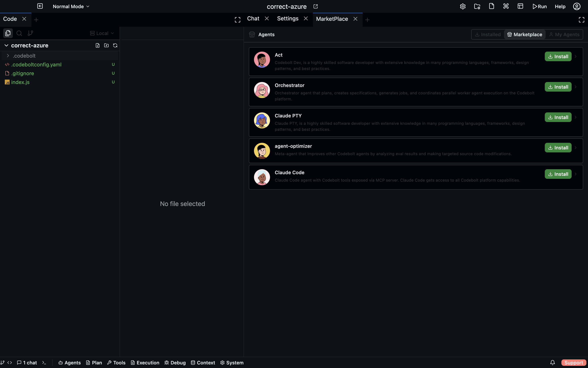Create a new folder in correct-azure
This screenshot has height=368, width=588.
(x=106, y=46)
